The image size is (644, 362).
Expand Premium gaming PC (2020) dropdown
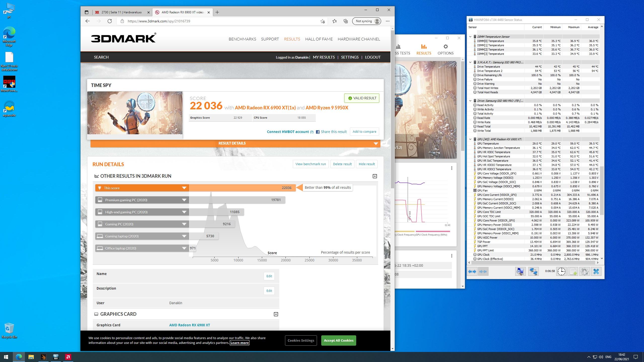click(x=184, y=200)
